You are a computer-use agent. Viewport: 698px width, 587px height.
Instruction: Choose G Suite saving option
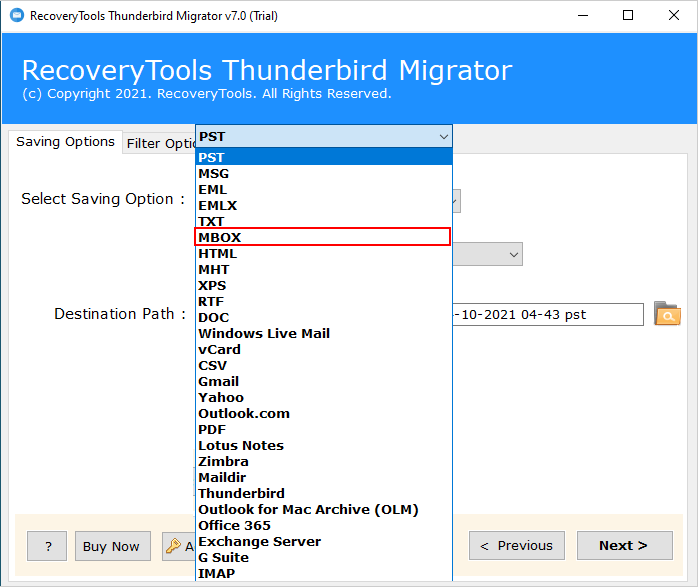pos(324,558)
